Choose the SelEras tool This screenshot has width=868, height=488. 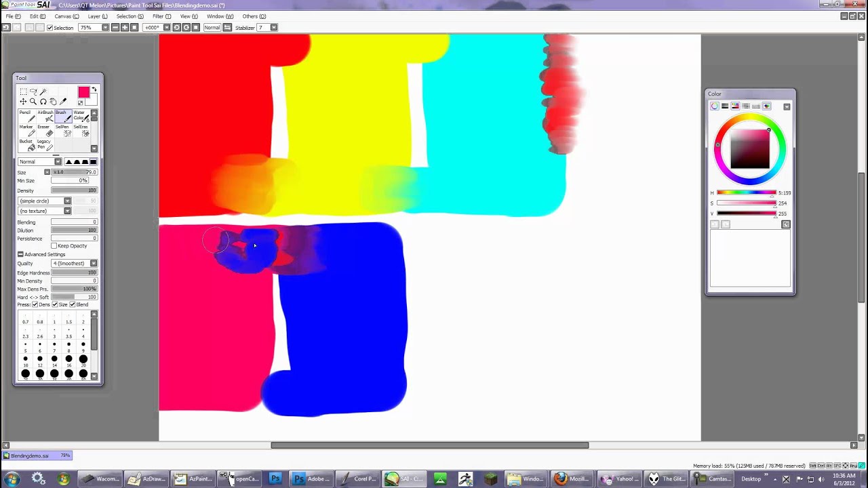81,130
